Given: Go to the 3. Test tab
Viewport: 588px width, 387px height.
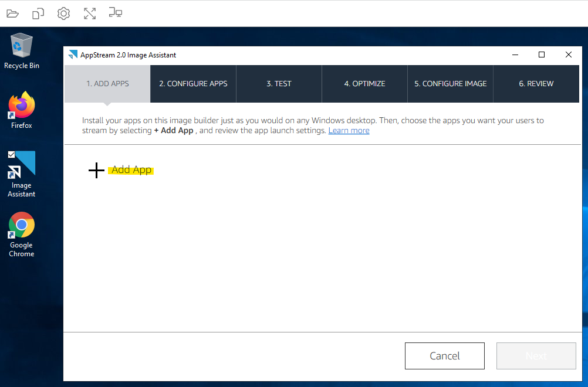Looking at the screenshot, I should pos(279,83).
